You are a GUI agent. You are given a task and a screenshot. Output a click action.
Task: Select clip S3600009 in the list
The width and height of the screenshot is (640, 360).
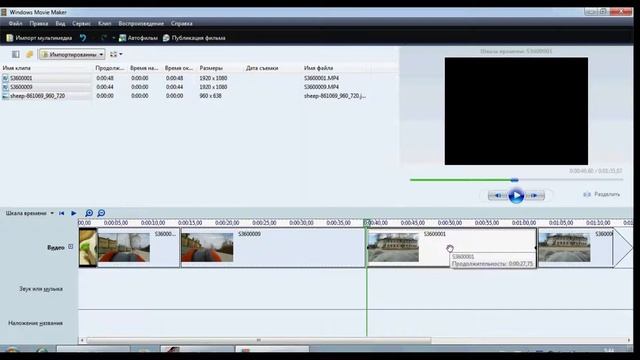pyautogui.click(x=21, y=87)
